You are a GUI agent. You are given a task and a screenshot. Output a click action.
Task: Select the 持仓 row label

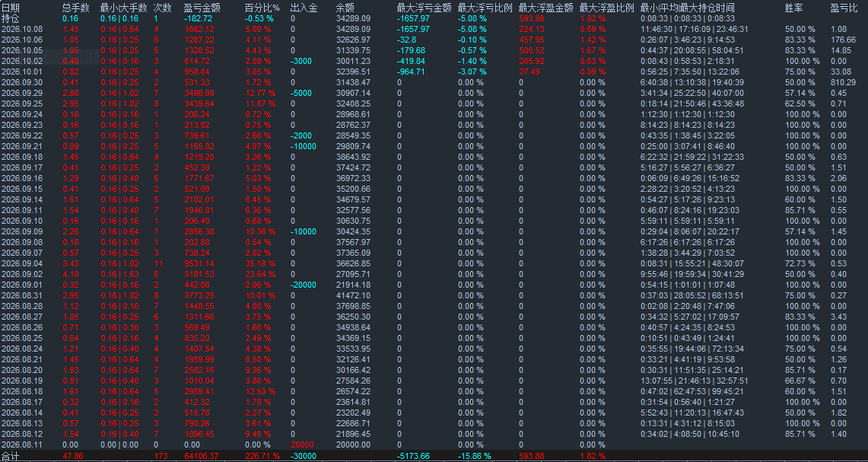coord(11,18)
